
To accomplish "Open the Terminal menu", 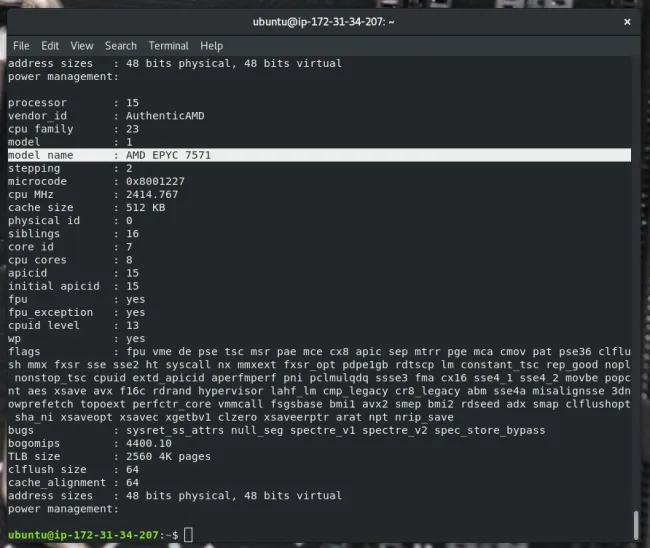I will (x=168, y=46).
